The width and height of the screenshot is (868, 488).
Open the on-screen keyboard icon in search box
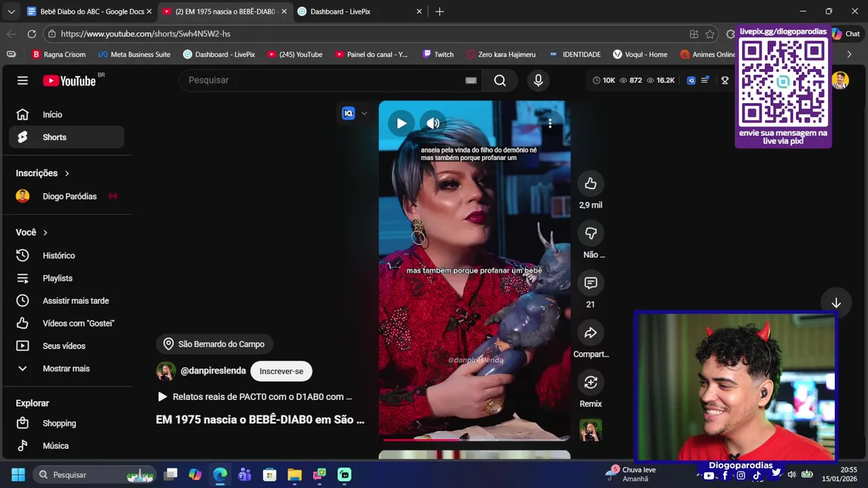pos(471,80)
